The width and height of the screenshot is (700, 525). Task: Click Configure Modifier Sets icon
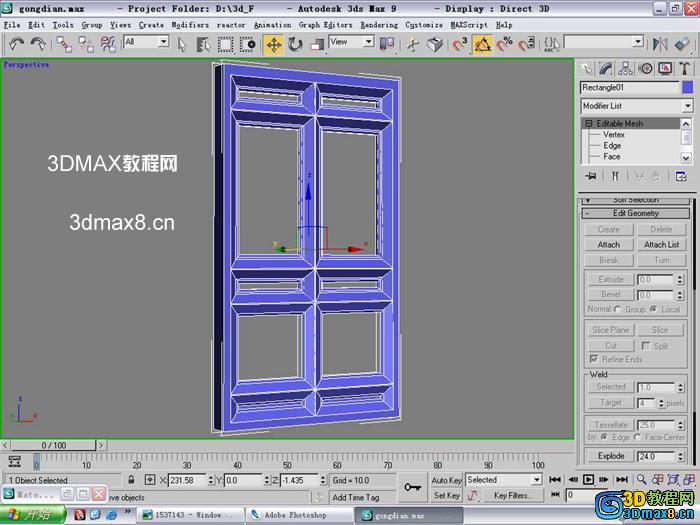pyautogui.click(x=681, y=176)
